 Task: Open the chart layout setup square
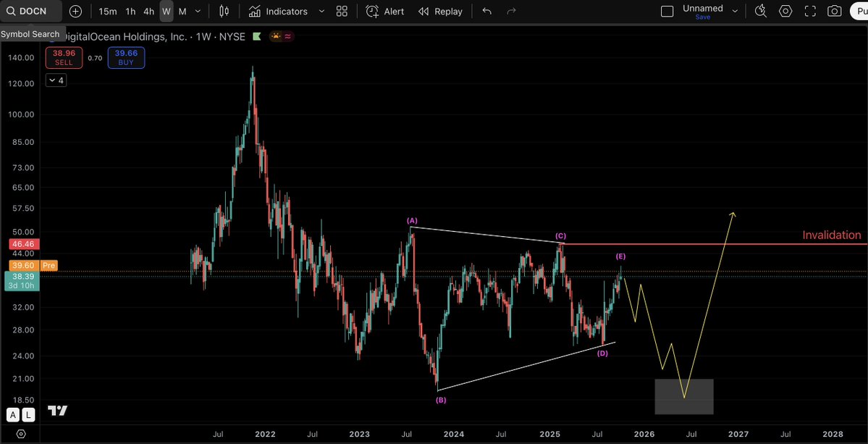667,11
